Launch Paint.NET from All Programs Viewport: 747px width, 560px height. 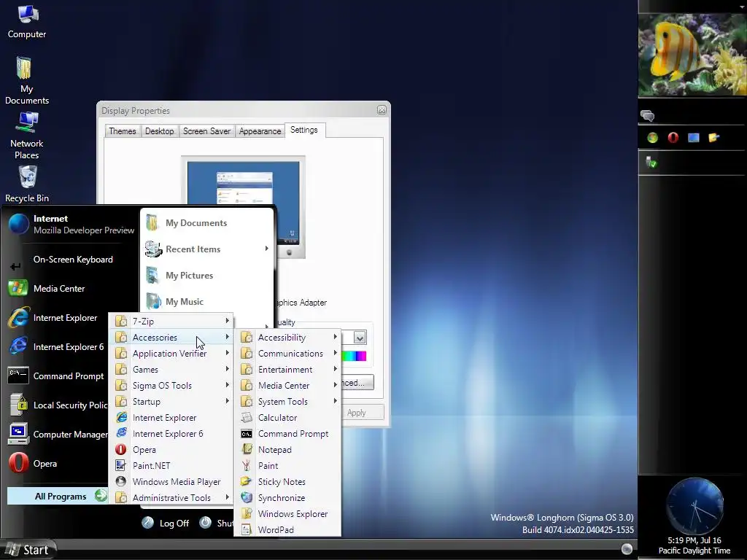(x=171, y=466)
